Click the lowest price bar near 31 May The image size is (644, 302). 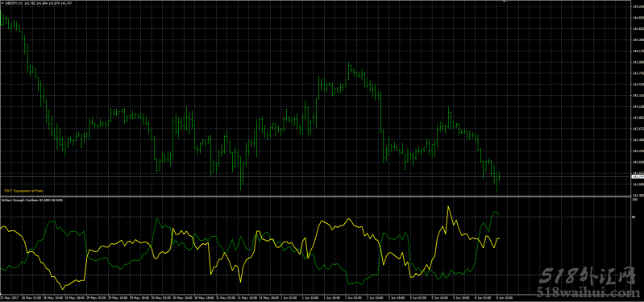click(x=242, y=173)
